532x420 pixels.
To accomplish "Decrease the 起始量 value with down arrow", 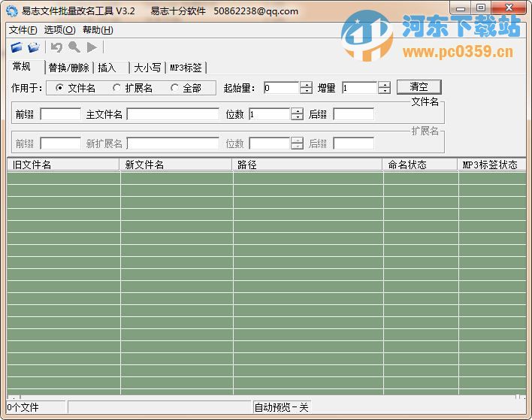I will click(x=306, y=91).
